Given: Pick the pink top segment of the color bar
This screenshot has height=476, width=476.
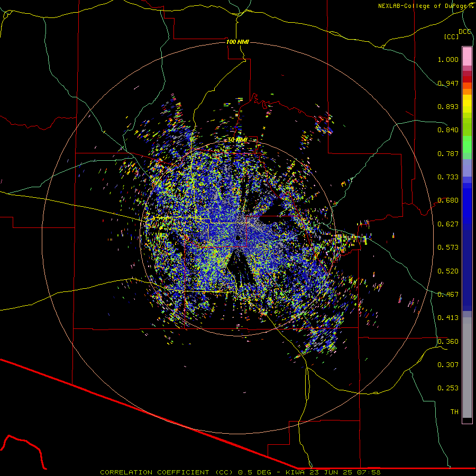Looking at the screenshot, I should tap(467, 56).
